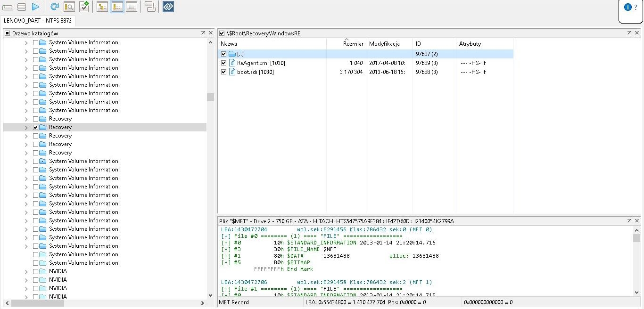Click the modification date 2013-06-18 15:
Image resolution: width=644 pixels, height=309 pixels.
pyautogui.click(x=387, y=72)
